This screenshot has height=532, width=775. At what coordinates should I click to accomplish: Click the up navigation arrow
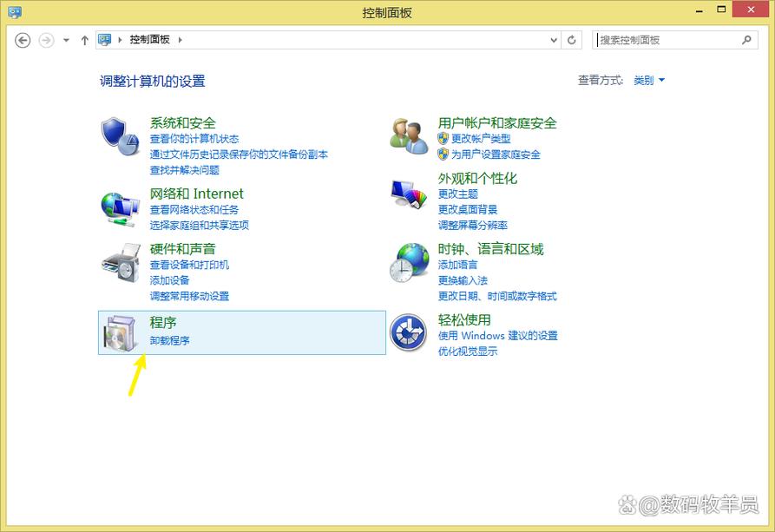84,39
